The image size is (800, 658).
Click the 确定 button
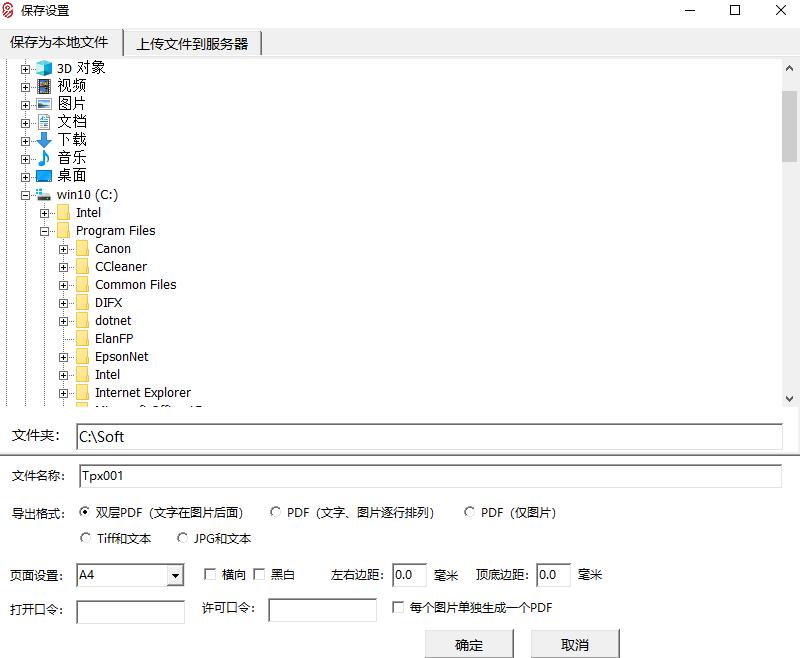tap(469, 645)
